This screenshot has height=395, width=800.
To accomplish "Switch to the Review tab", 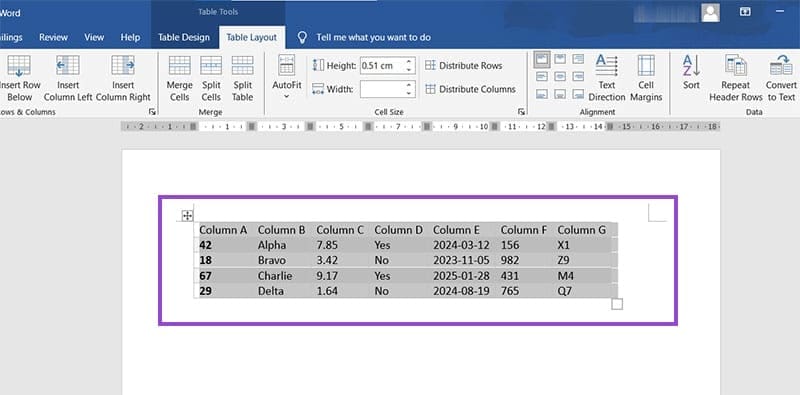I will tap(54, 37).
